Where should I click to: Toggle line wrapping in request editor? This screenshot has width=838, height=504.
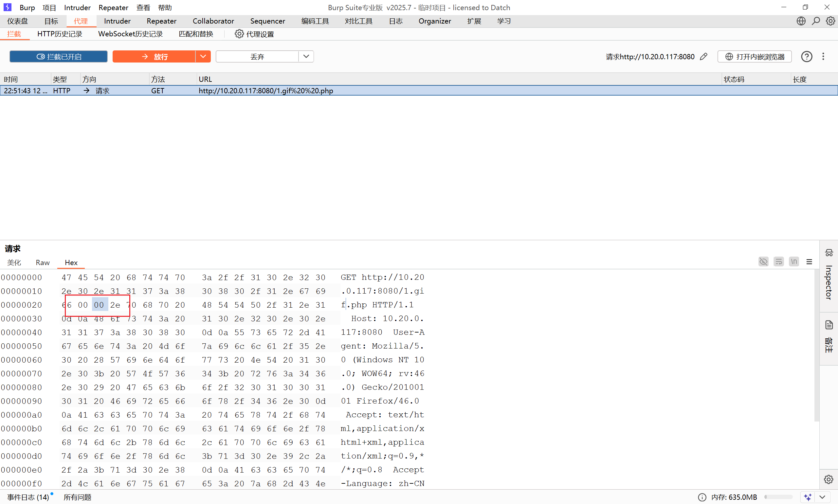point(778,262)
